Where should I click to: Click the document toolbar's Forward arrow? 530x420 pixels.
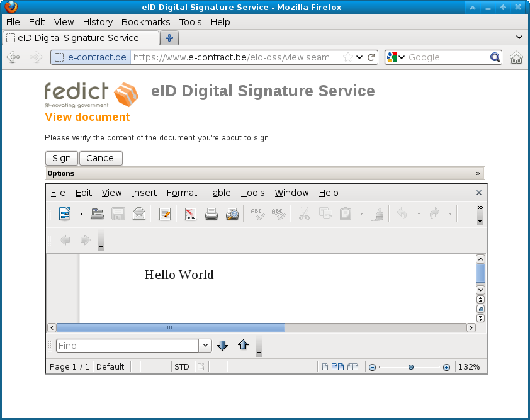point(86,240)
